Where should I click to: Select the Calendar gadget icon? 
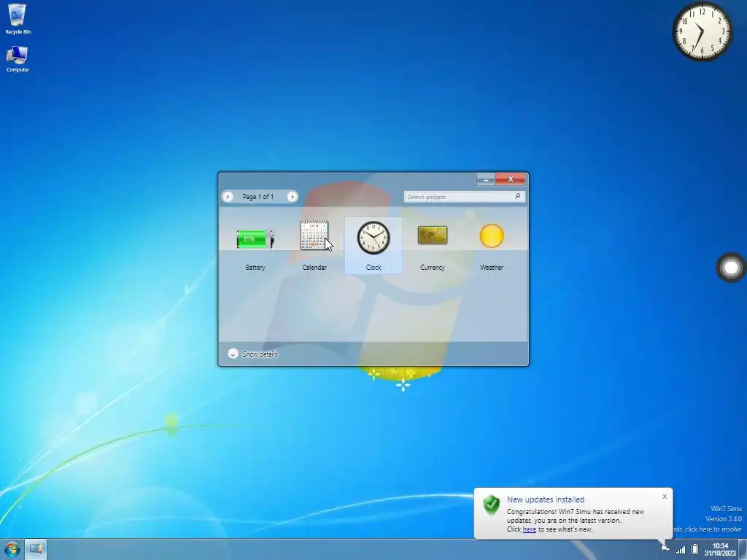click(314, 236)
